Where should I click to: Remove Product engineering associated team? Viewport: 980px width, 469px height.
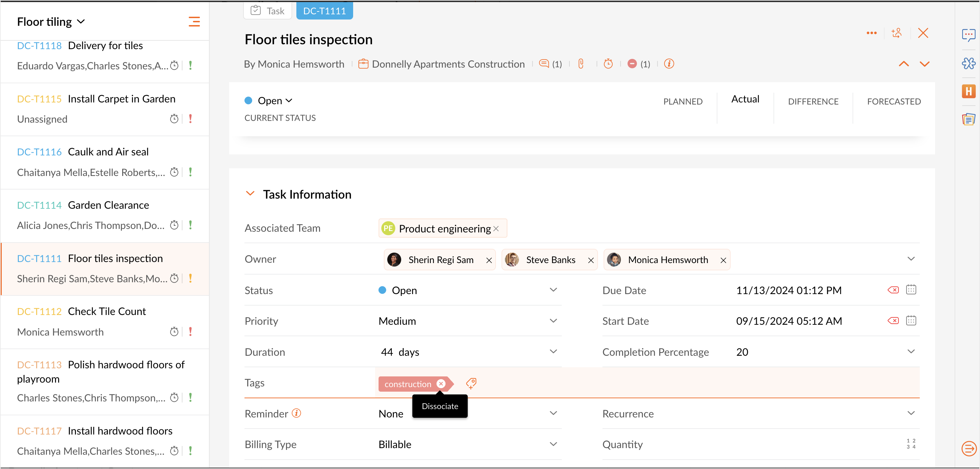pos(496,229)
